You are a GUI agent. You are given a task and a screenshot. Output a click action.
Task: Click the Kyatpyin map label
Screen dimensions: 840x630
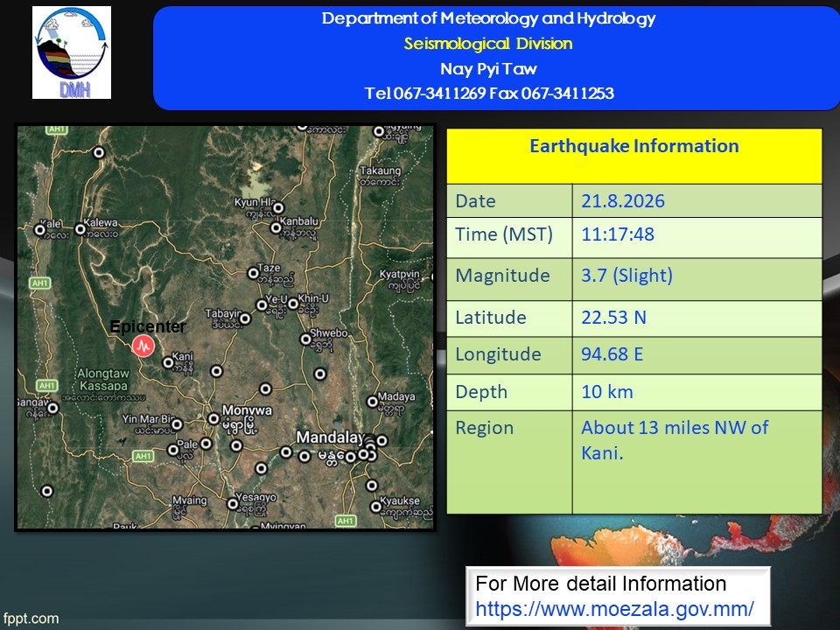tap(399, 274)
